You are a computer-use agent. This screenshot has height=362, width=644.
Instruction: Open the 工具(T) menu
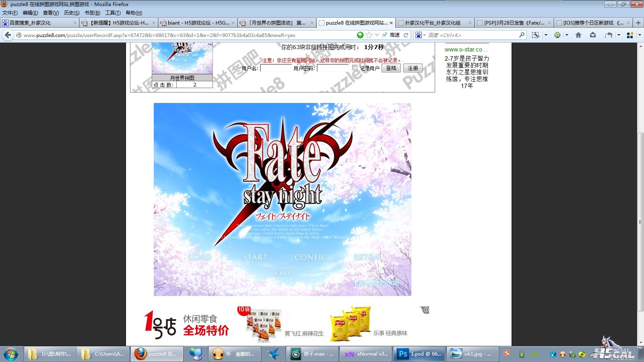[113, 13]
